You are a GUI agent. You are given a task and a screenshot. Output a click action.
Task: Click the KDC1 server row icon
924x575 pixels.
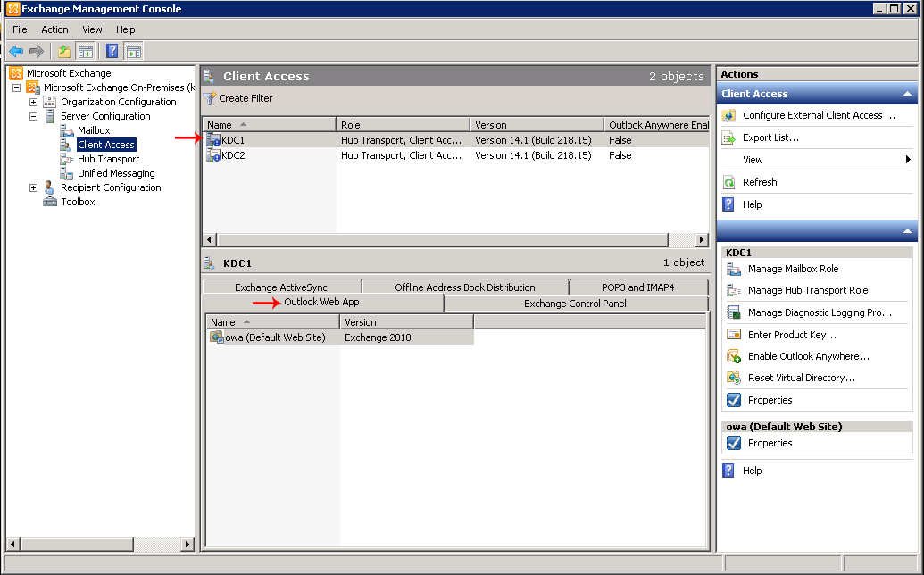coord(213,140)
